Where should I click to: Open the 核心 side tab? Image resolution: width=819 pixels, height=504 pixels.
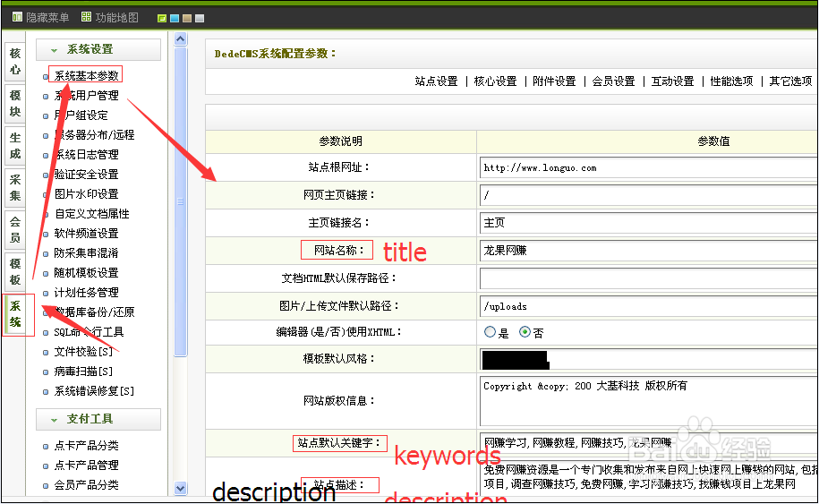pyautogui.click(x=15, y=62)
